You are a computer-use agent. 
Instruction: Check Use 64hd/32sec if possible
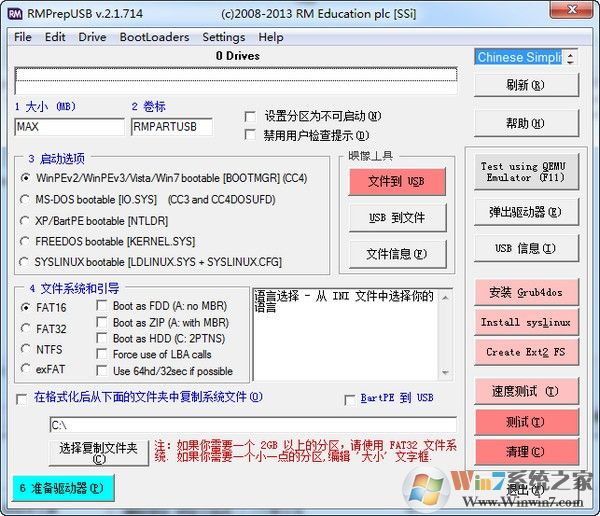[102, 371]
